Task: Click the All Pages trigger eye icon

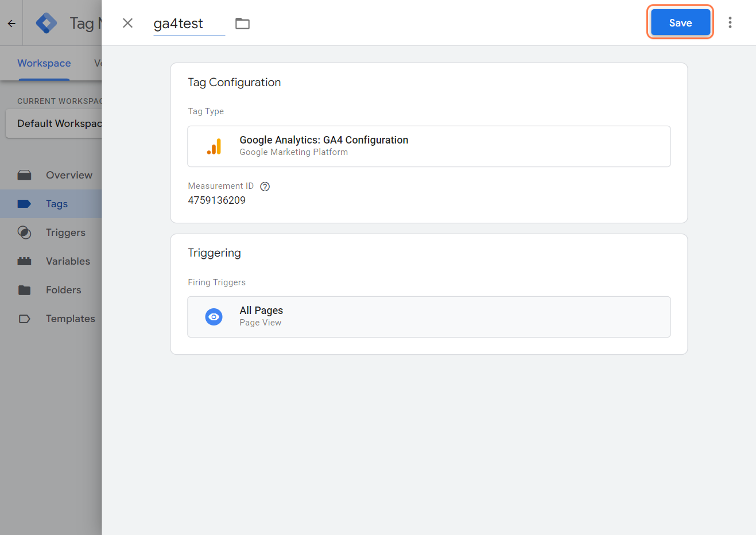Action: [214, 317]
